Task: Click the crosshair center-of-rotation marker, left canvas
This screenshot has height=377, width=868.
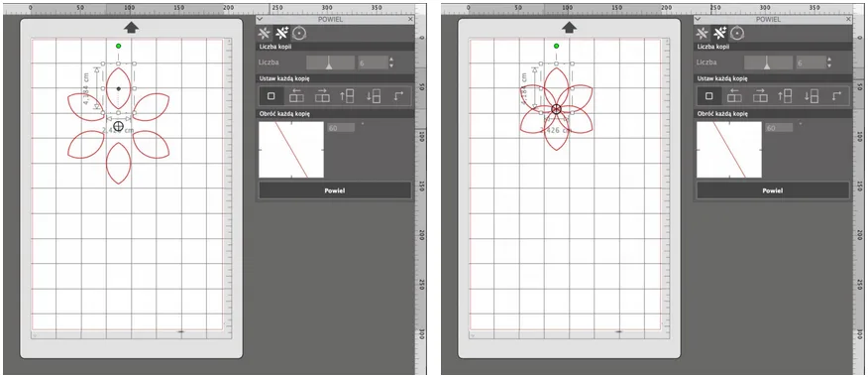Action: 119,126
